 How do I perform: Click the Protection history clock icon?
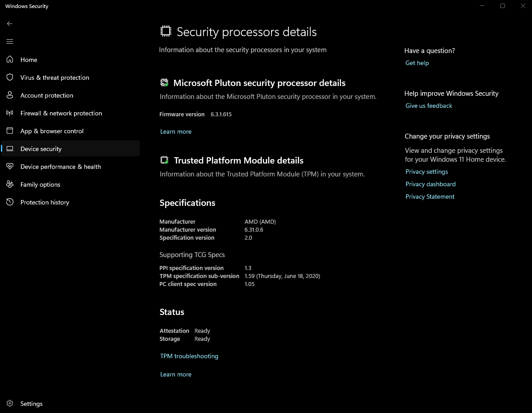[10, 202]
